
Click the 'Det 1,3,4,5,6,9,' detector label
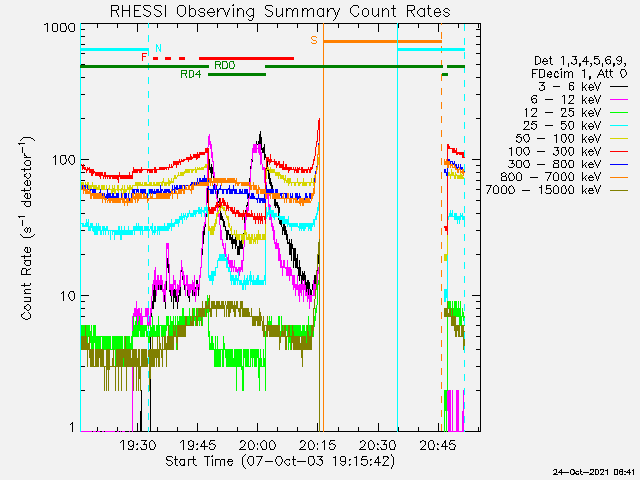580,61
